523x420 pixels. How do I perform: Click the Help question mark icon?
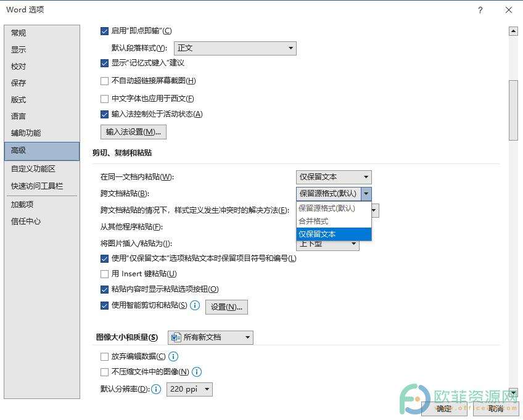480,10
